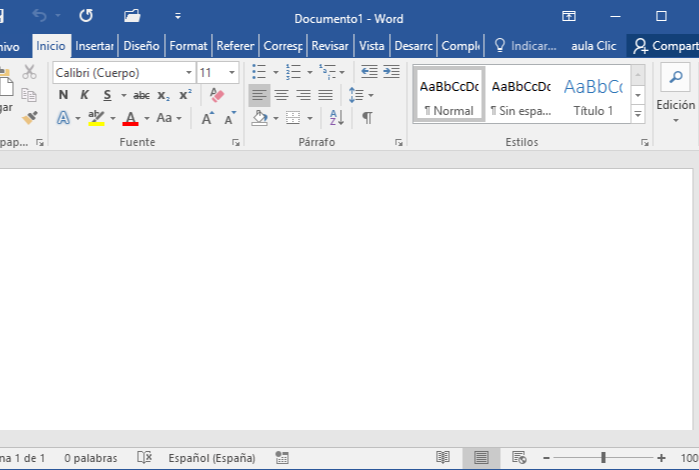Switch to Read Mode view in status bar

coord(443,458)
